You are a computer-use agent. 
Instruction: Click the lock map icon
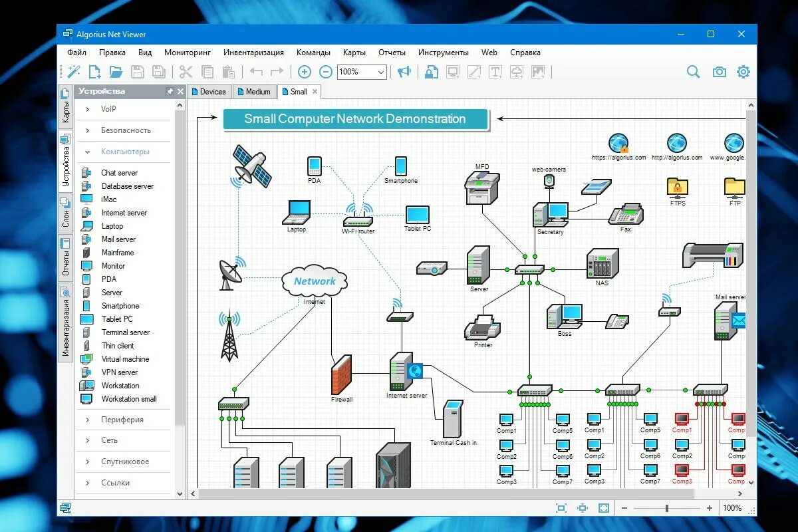(432, 72)
